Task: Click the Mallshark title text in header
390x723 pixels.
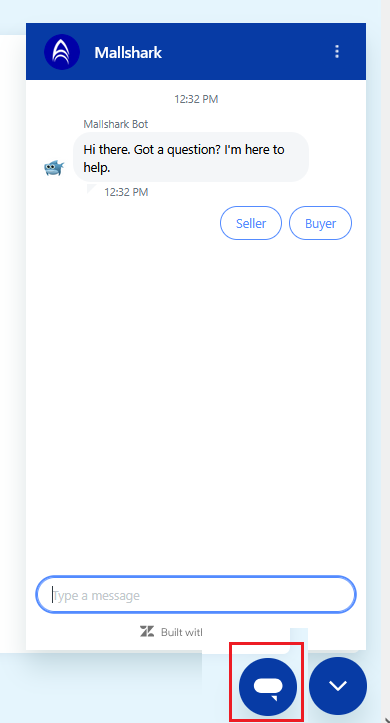Action: click(128, 53)
